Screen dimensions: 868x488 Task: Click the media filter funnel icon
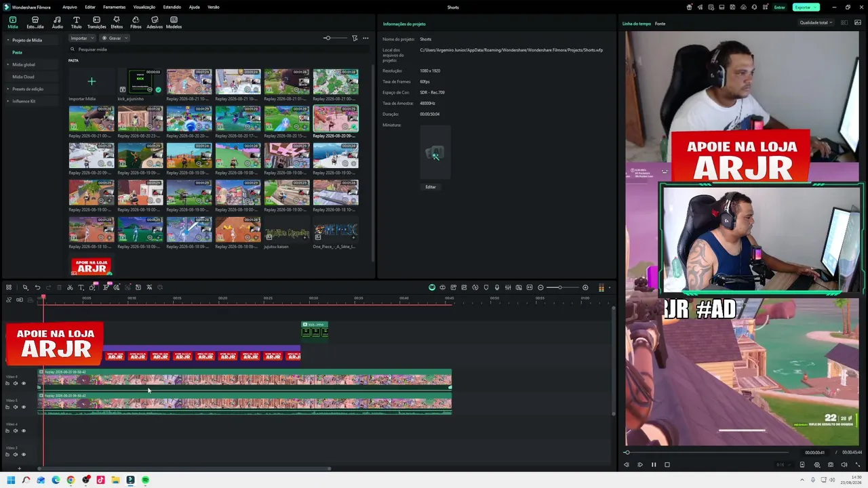click(x=355, y=38)
